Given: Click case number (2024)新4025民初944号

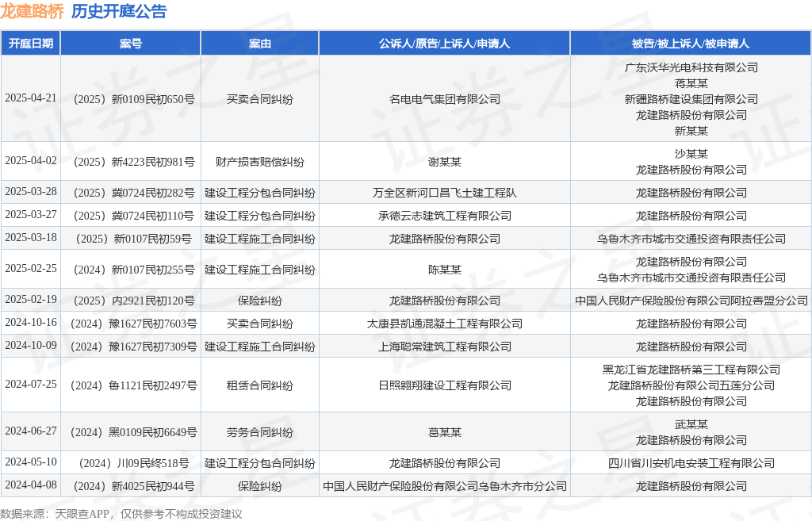Looking at the screenshot, I should pyautogui.click(x=133, y=486).
